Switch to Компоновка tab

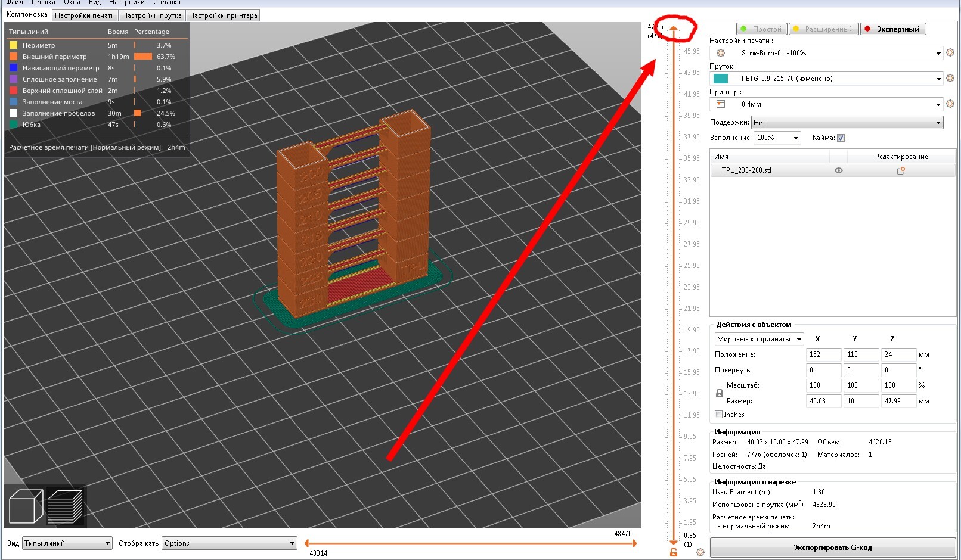coord(27,15)
